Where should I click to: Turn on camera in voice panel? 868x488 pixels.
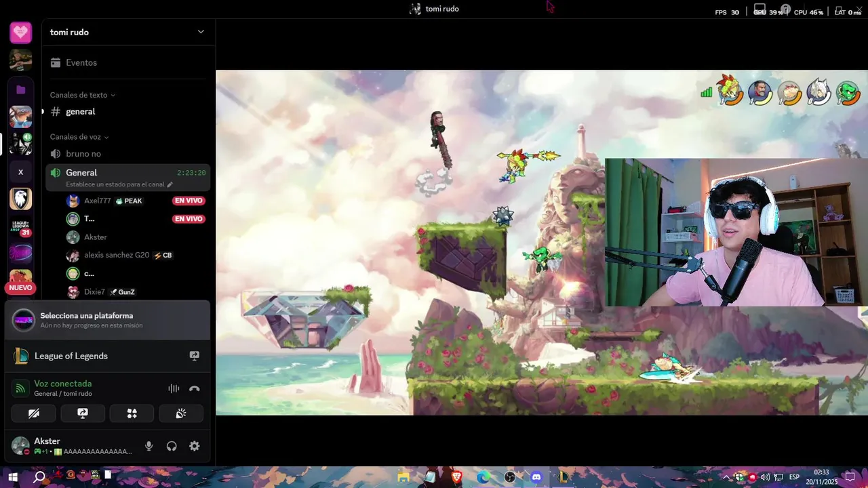(34, 413)
